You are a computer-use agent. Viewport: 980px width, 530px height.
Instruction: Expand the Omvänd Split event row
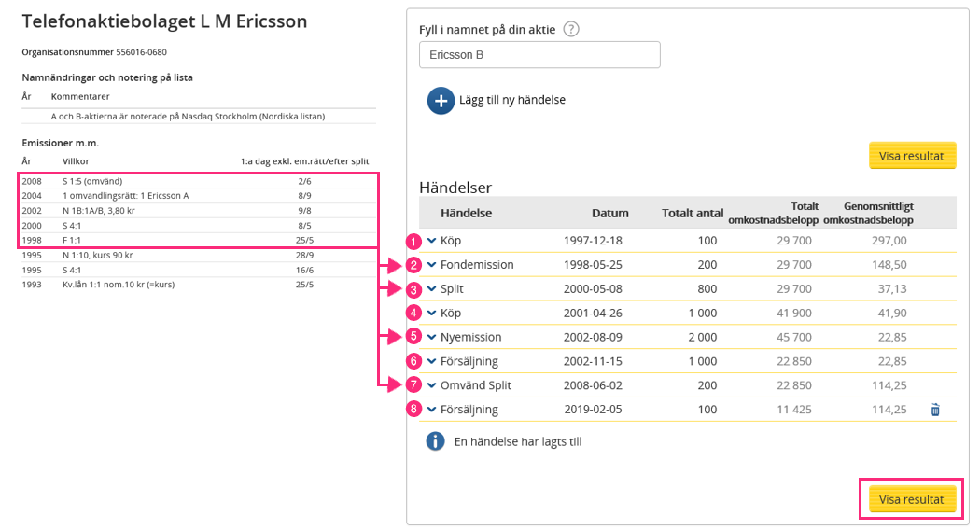click(x=432, y=385)
